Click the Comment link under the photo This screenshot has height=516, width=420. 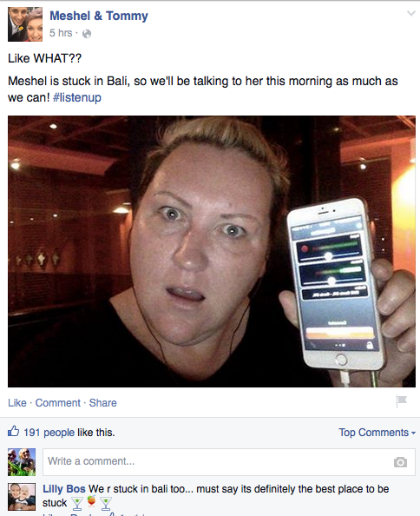pyautogui.click(x=58, y=403)
